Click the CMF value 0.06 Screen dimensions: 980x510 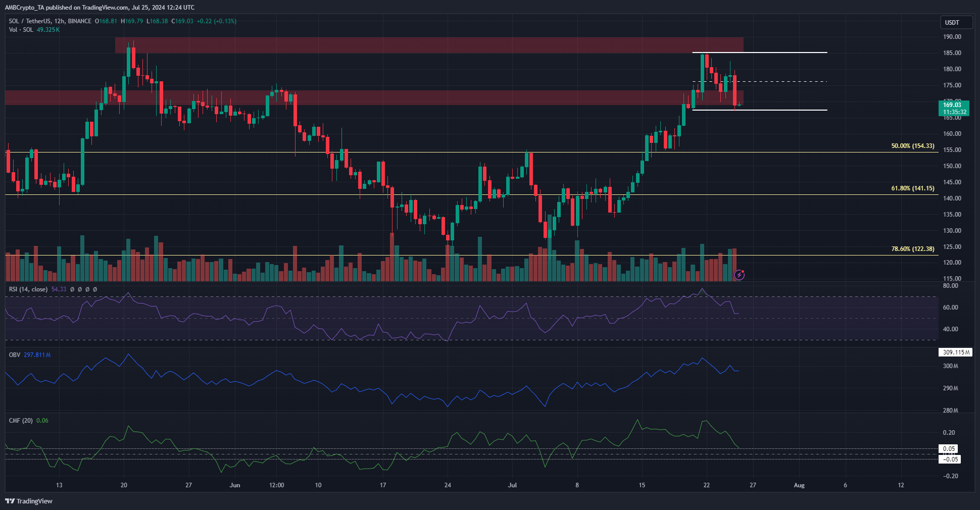point(42,421)
